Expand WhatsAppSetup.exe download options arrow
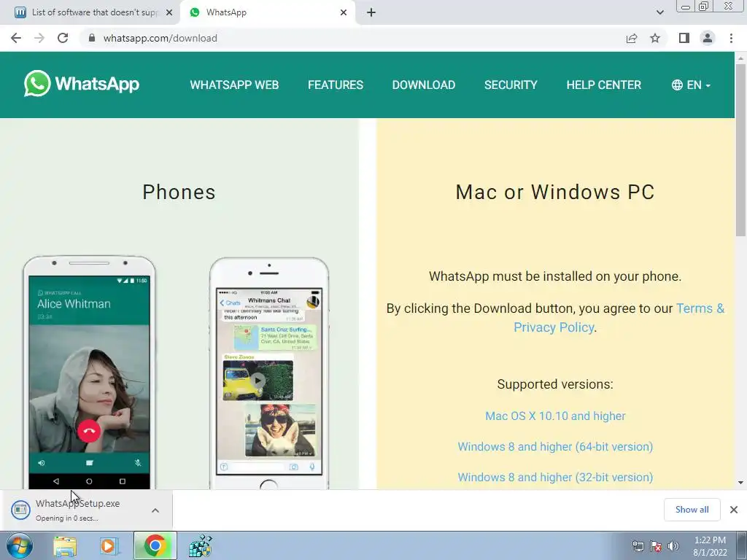The height and width of the screenshot is (560, 747). [155, 510]
